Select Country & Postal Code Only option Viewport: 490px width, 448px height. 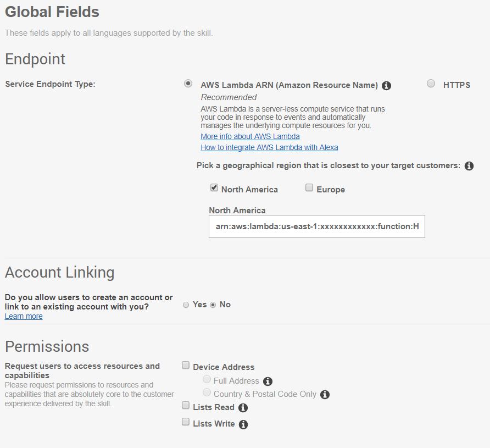[x=207, y=392]
